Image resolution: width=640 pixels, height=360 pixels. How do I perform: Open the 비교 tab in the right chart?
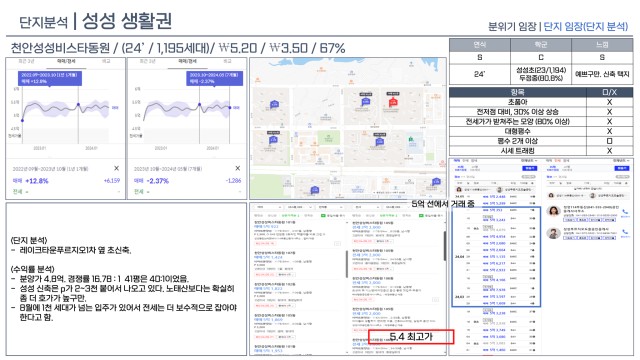(227, 62)
